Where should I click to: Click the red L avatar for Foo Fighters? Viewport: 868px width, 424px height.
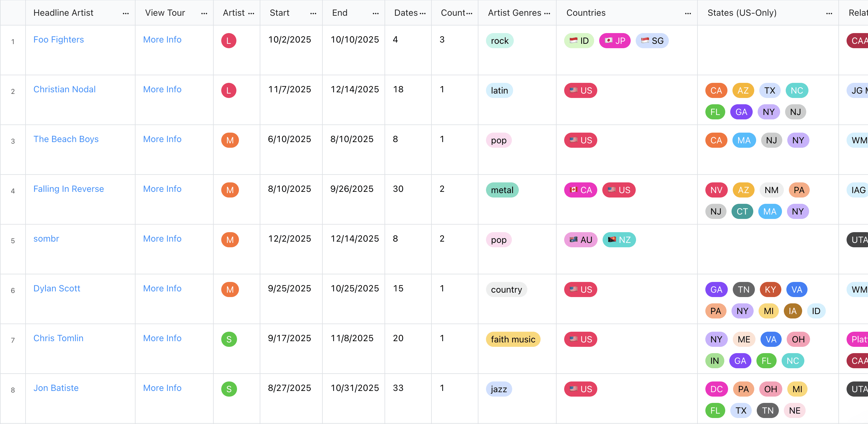point(229,41)
